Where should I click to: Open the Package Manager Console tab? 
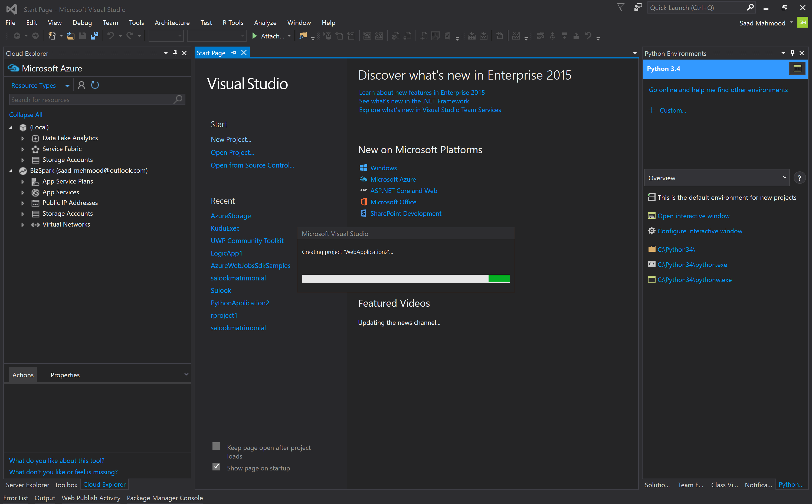pos(165,498)
